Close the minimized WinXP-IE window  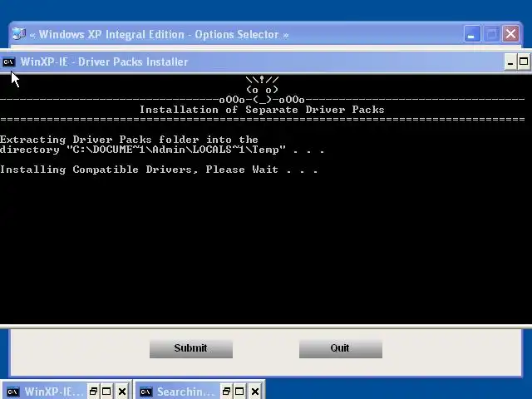point(122,392)
